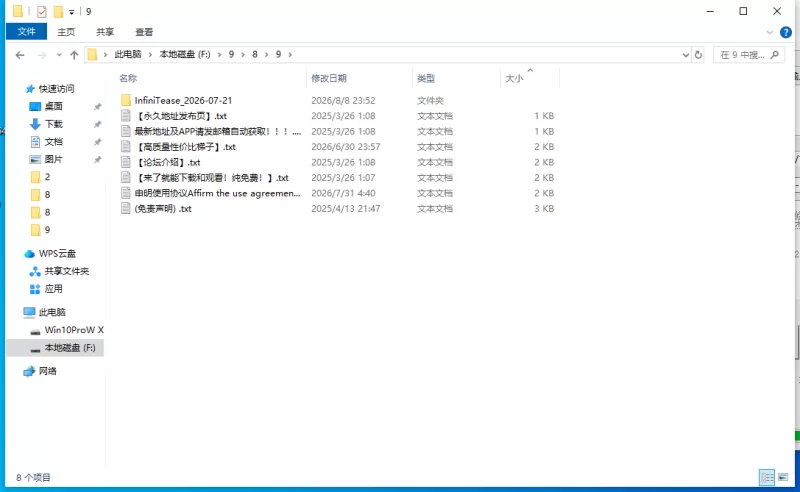The width and height of the screenshot is (800, 492).
Task: Open customize quick access toolbar dropdown
Action: pyautogui.click(x=71, y=12)
